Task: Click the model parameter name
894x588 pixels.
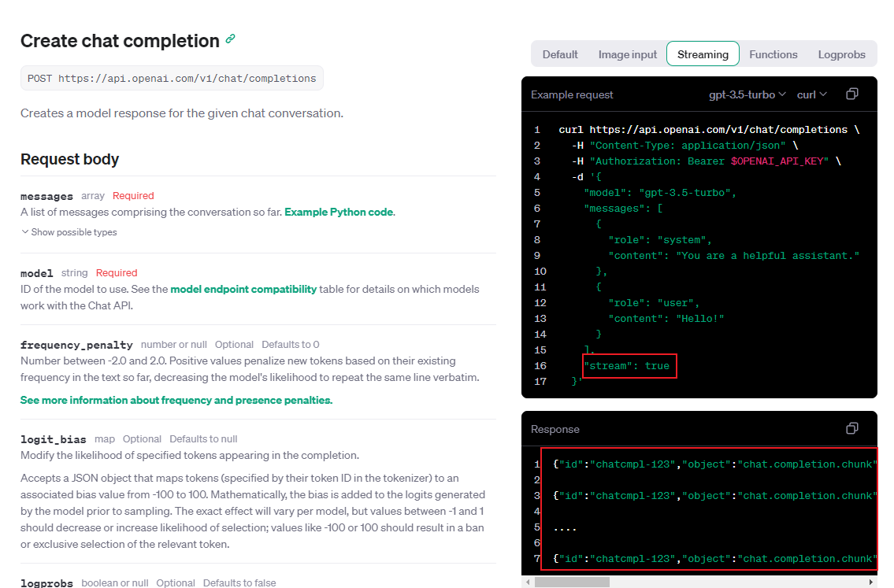Action: pos(36,273)
